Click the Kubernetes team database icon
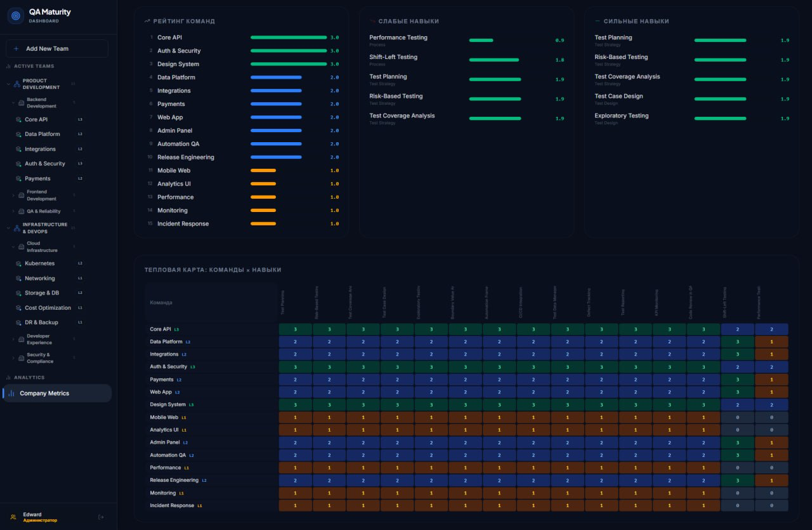The height and width of the screenshot is (530, 812). 19,263
